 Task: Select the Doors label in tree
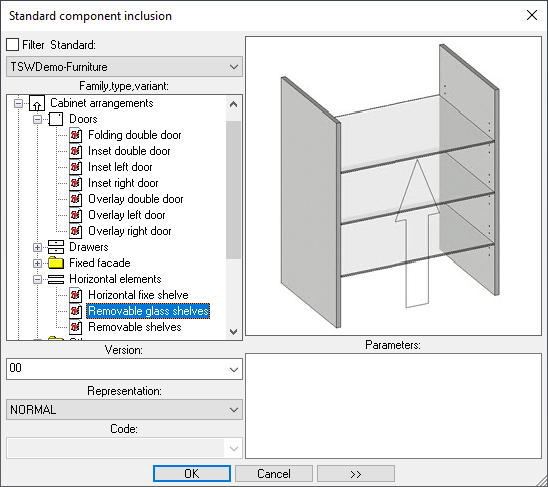[83, 119]
